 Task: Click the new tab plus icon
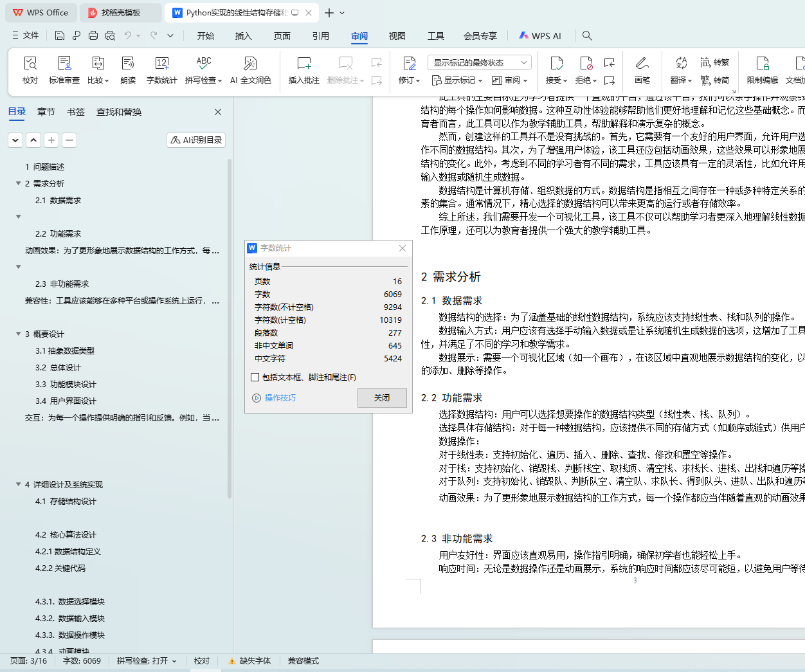[x=329, y=13]
